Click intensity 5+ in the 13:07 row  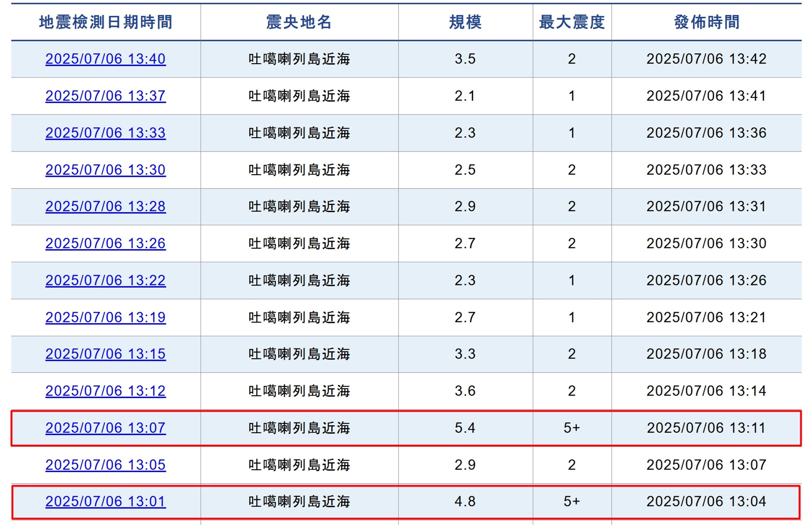[x=572, y=428]
